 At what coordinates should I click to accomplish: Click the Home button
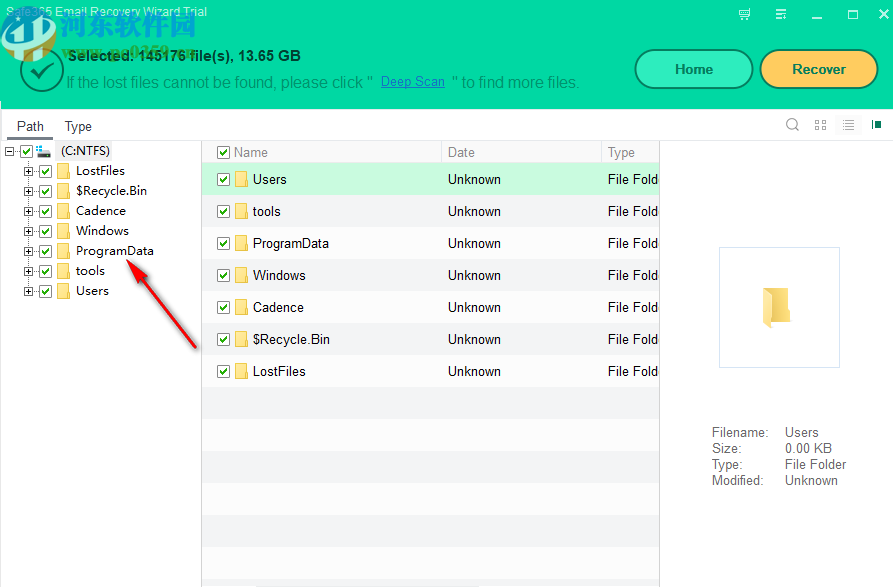click(693, 69)
